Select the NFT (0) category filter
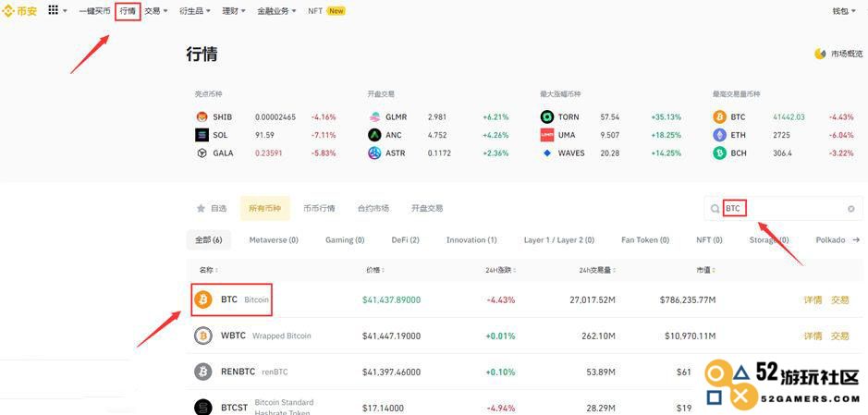The height and width of the screenshot is (415, 868). coord(709,240)
